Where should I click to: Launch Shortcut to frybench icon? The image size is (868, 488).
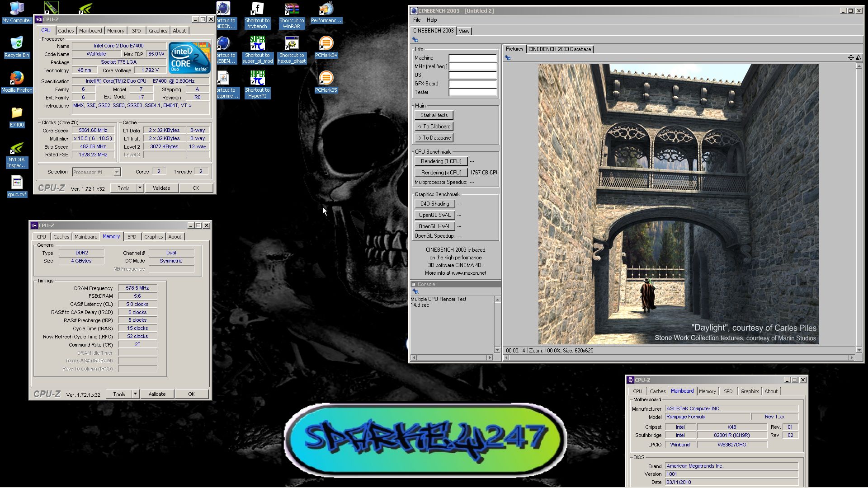tap(257, 15)
